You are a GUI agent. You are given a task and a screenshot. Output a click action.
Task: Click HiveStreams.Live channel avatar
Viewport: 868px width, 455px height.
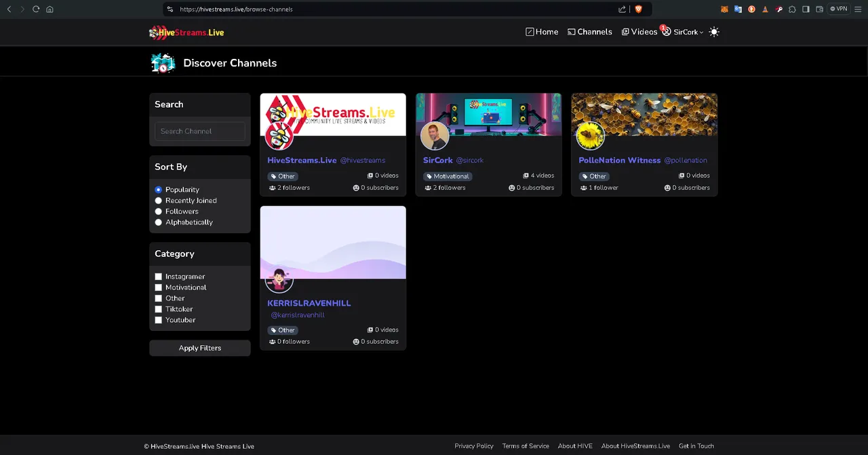pyautogui.click(x=279, y=136)
